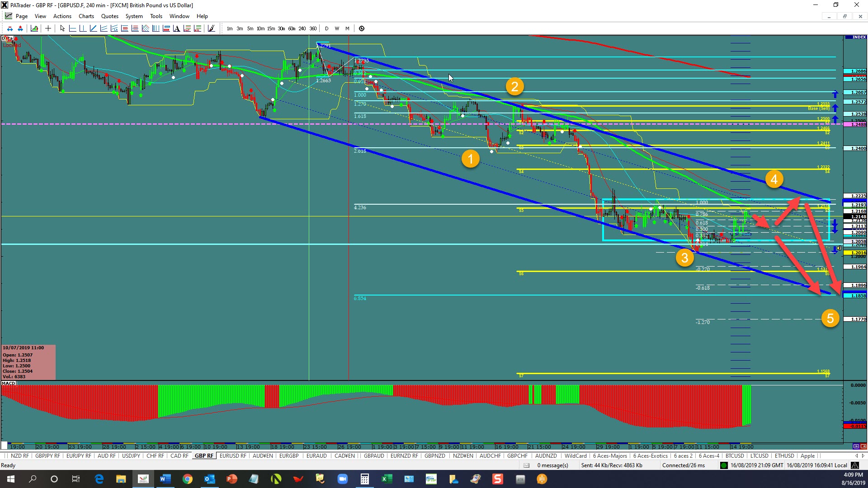Click the INDEX label at the chart's top-right

pyautogui.click(x=856, y=37)
